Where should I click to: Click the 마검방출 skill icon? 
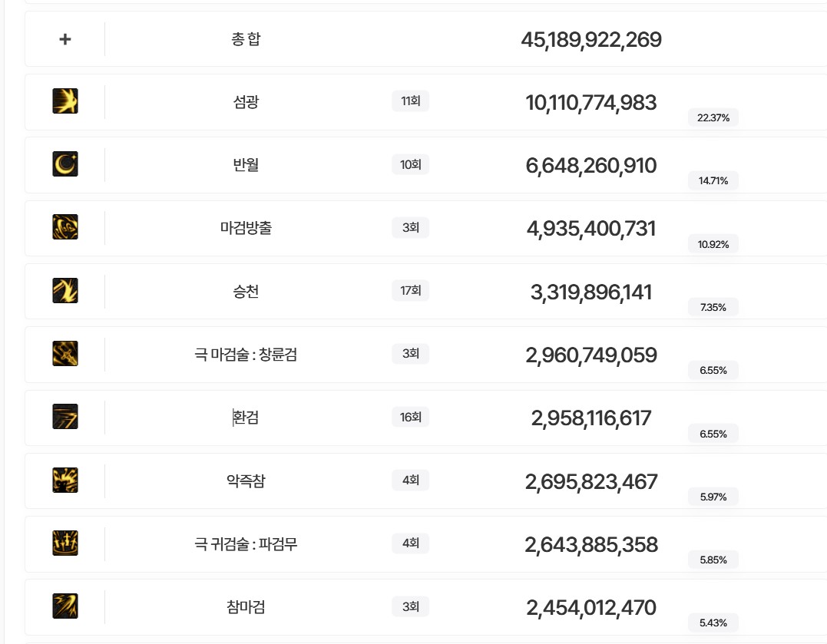[x=65, y=227]
